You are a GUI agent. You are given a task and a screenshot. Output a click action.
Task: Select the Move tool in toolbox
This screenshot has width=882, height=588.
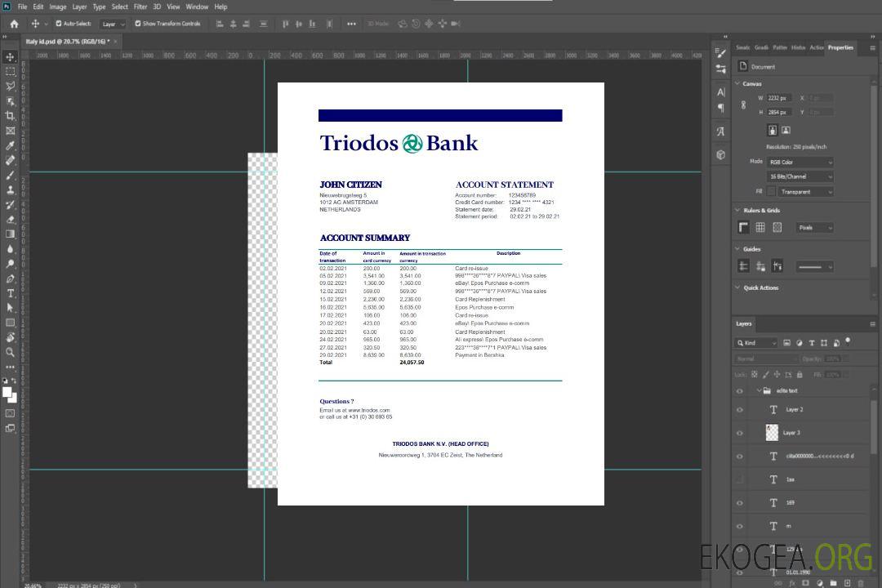(10, 57)
